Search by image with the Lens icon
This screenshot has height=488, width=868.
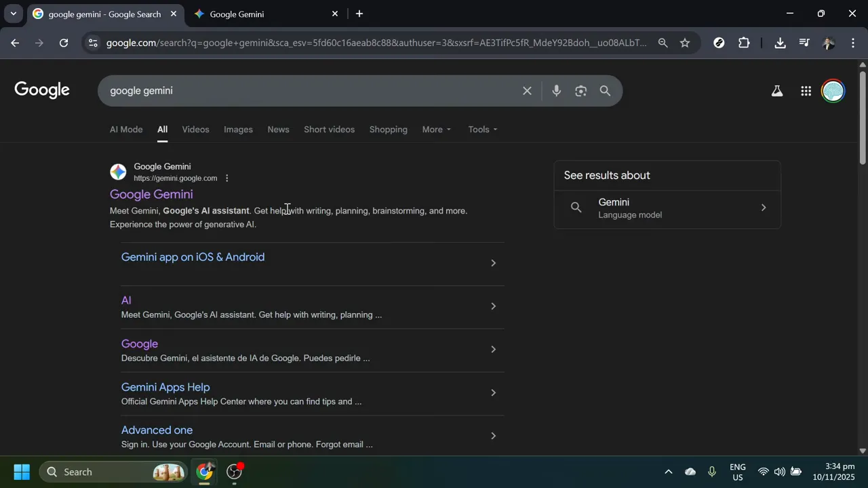pyautogui.click(x=580, y=91)
